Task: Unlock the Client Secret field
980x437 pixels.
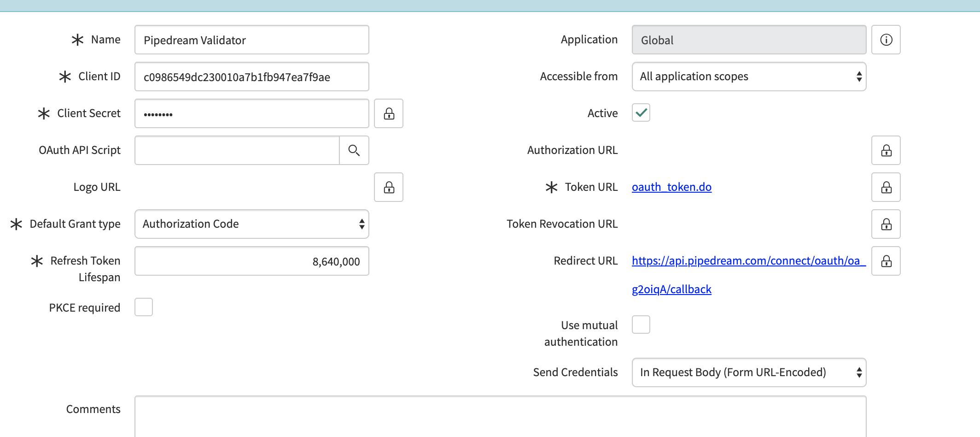Action: click(x=388, y=113)
